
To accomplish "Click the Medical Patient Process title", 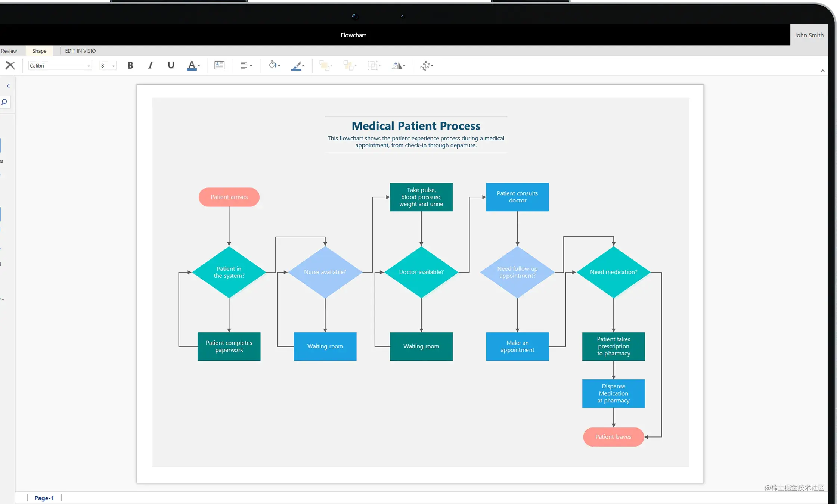I will [x=416, y=126].
